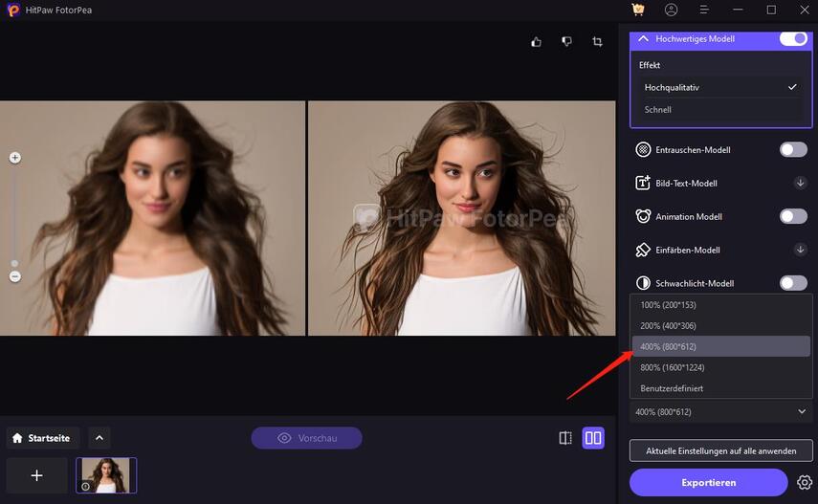The image size is (818, 504).
Task: Open the user account icon
Action: [x=671, y=10]
